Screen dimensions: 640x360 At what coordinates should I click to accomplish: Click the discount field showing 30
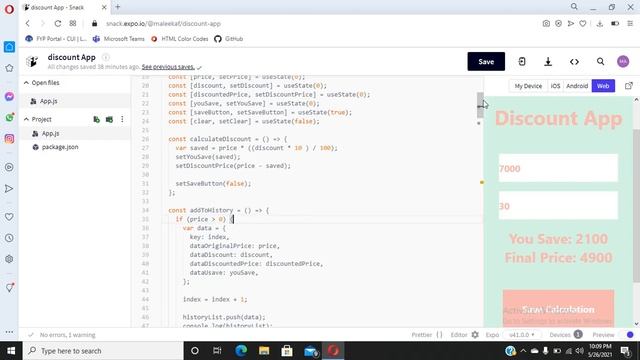point(558,206)
